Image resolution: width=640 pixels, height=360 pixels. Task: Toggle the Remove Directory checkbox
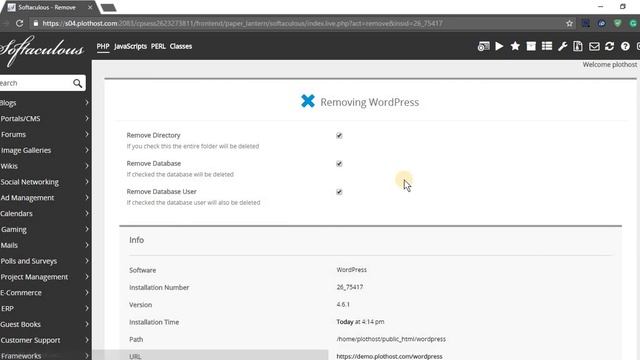coord(339,136)
